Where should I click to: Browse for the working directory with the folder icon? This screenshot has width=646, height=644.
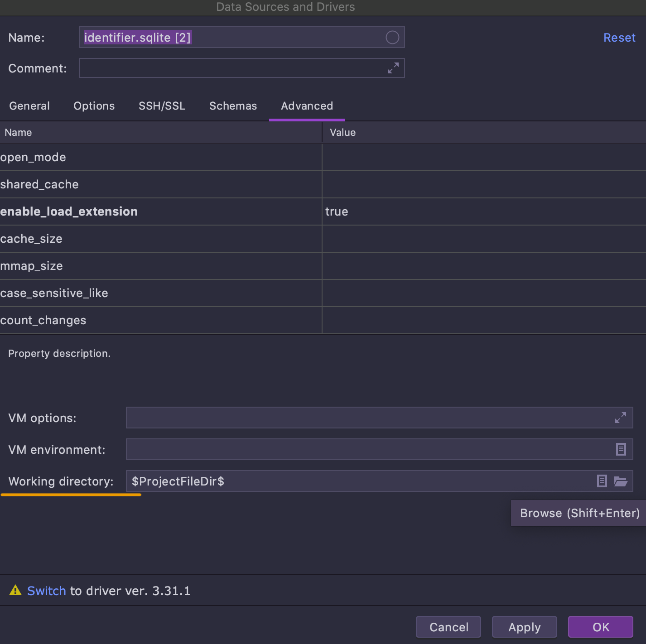pos(621,481)
